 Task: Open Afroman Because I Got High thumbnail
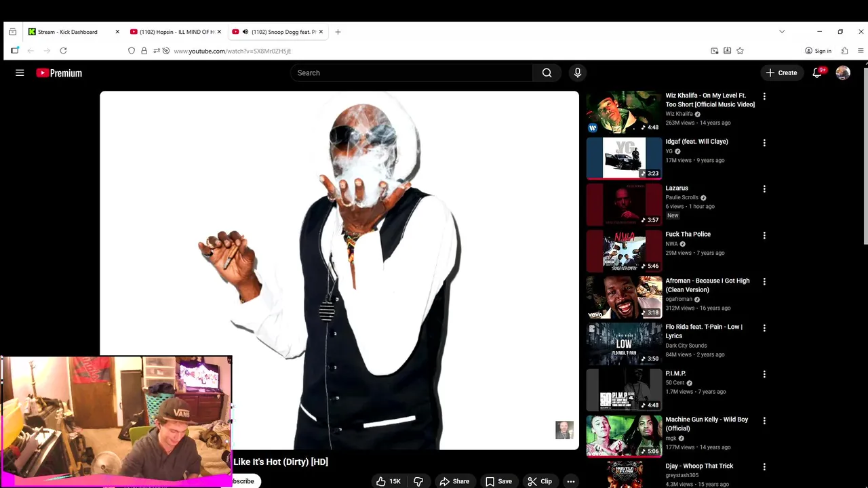[624, 297]
